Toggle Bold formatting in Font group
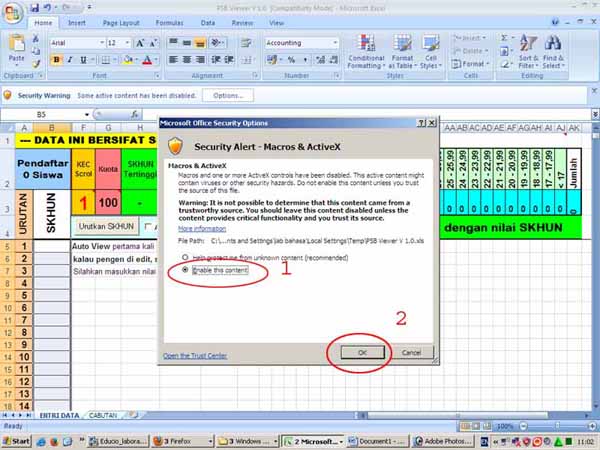Screen dimensions: 600x450 tap(56, 60)
